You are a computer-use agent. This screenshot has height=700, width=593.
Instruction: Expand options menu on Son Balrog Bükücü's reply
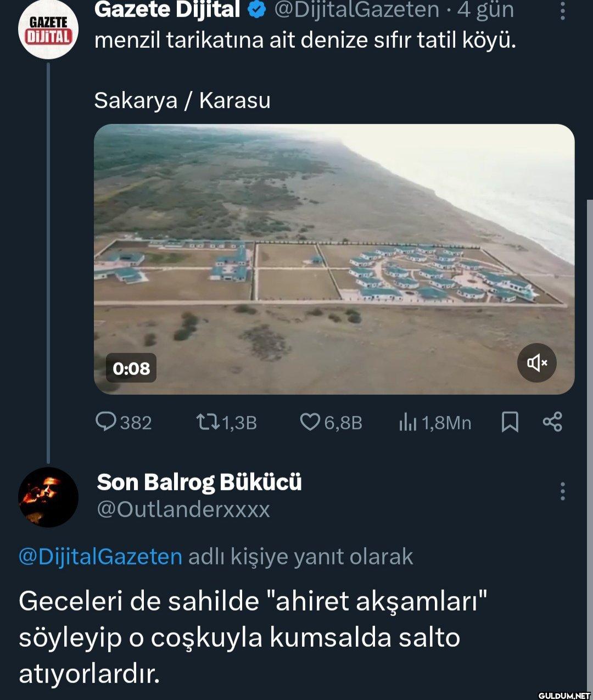(x=562, y=490)
